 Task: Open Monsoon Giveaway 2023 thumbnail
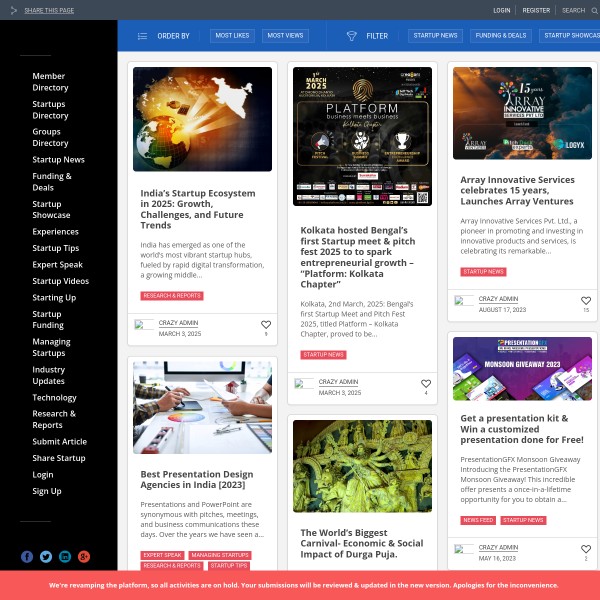[x=522, y=369]
